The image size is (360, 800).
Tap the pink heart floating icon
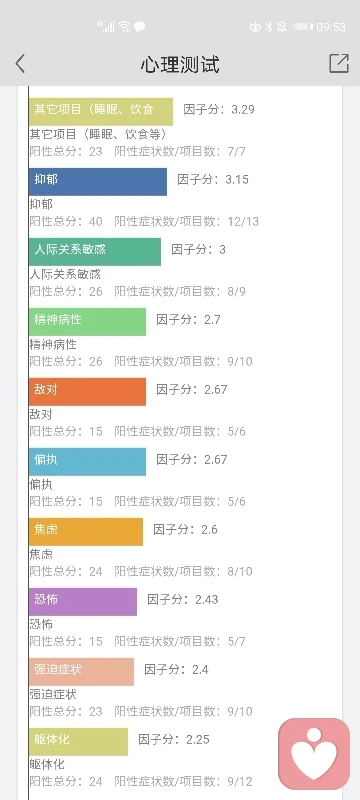314,754
